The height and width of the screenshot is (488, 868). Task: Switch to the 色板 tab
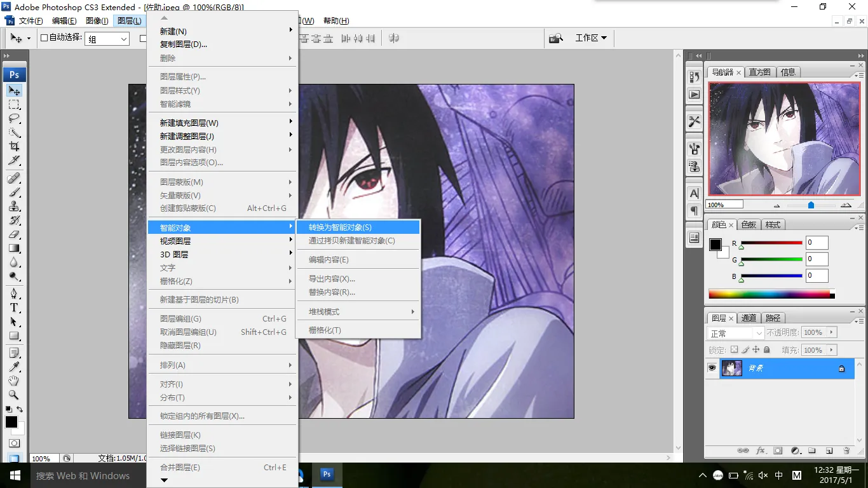pos(749,225)
